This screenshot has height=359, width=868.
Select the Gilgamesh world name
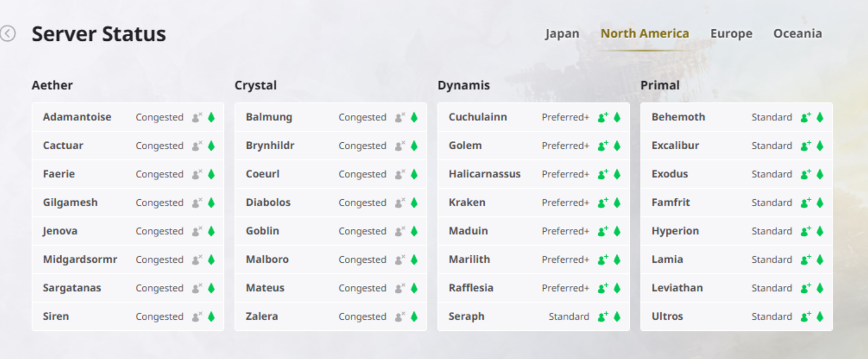click(70, 203)
